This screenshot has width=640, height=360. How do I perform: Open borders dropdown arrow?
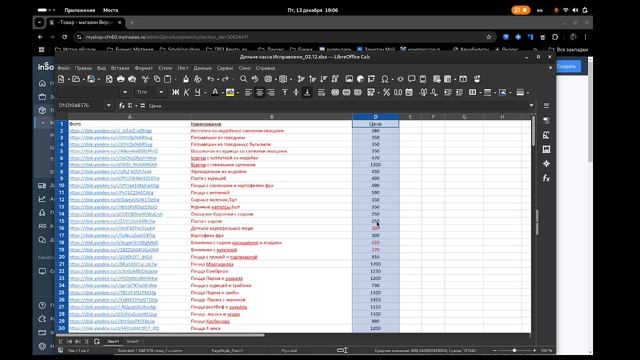click(x=479, y=93)
